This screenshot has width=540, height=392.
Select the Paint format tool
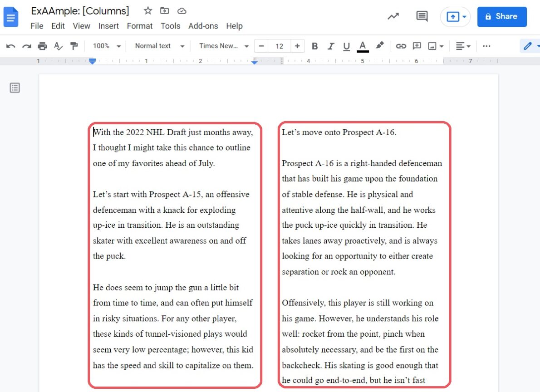pyautogui.click(x=74, y=46)
